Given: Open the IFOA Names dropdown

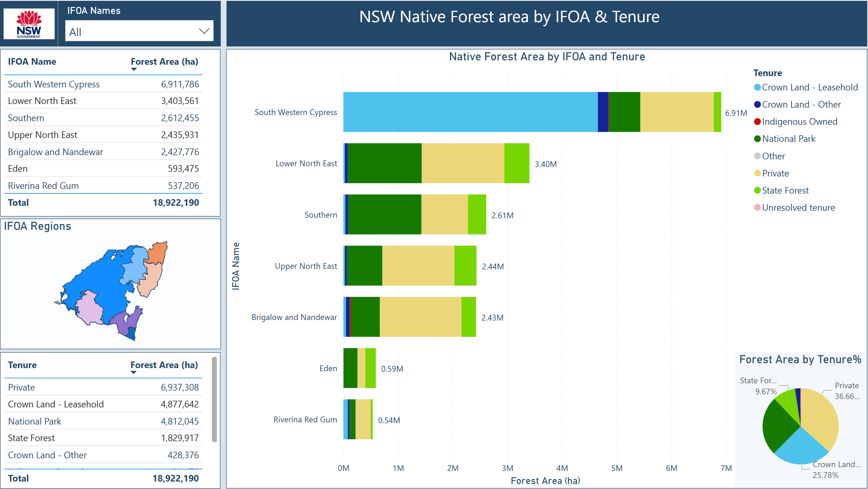Looking at the screenshot, I should [139, 31].
